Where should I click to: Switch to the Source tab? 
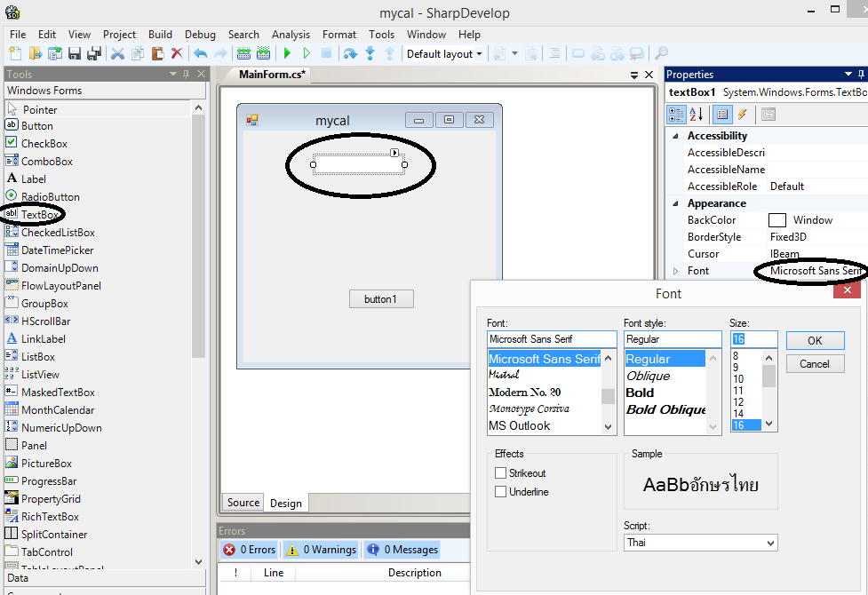click(243, 503)
